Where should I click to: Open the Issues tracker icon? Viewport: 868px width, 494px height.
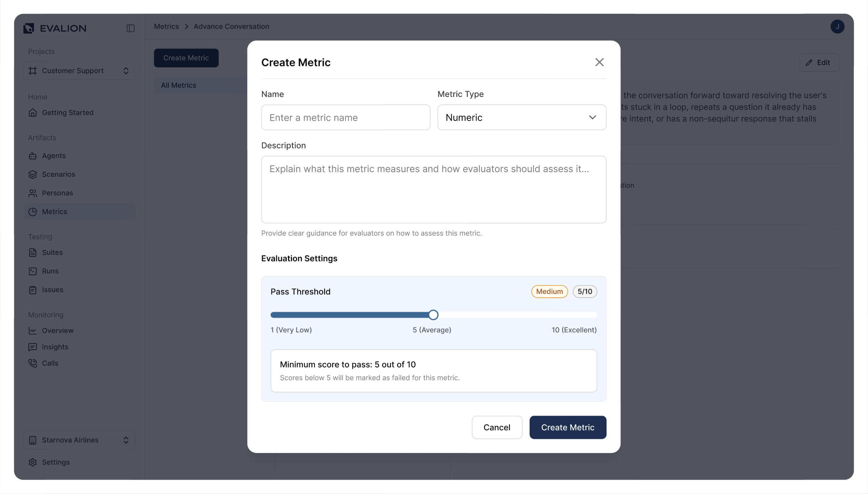click(33, 290)
